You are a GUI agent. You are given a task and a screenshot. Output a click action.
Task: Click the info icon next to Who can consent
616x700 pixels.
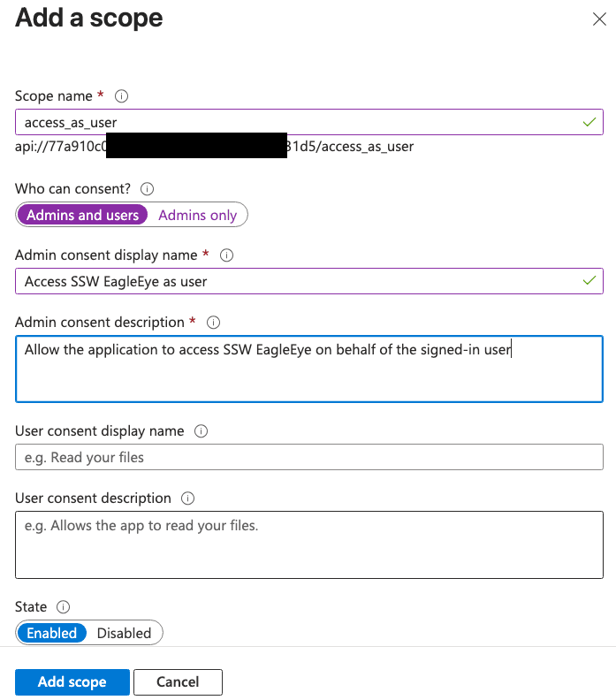click(x=148, y=188)
